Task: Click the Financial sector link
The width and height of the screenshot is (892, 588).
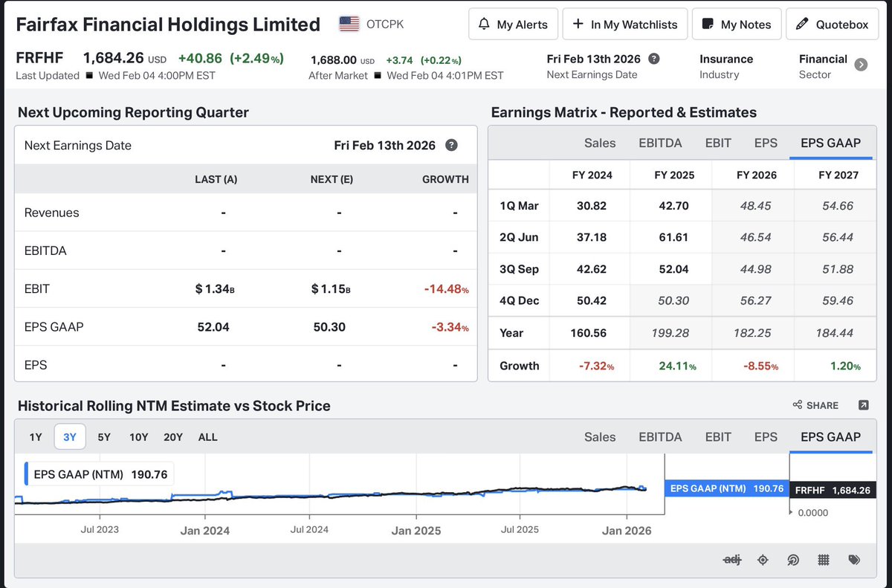Action: 823,59
